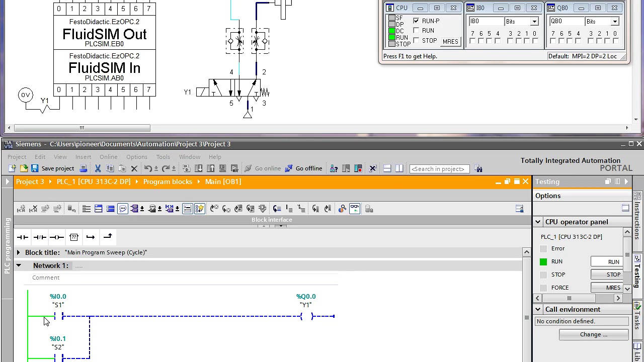Click the Go offline plug icon
The width and height of the screenshot is (644, 362).
click(289, 168)
